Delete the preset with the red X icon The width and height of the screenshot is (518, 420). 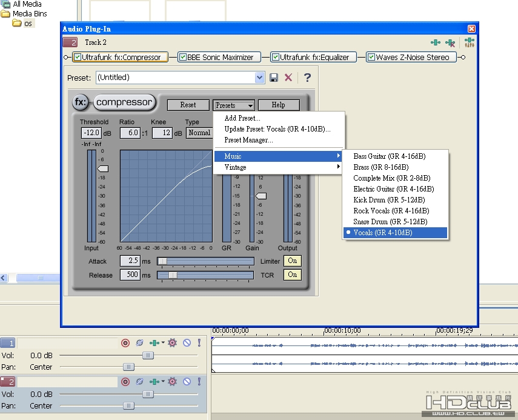tap(288, 78)
